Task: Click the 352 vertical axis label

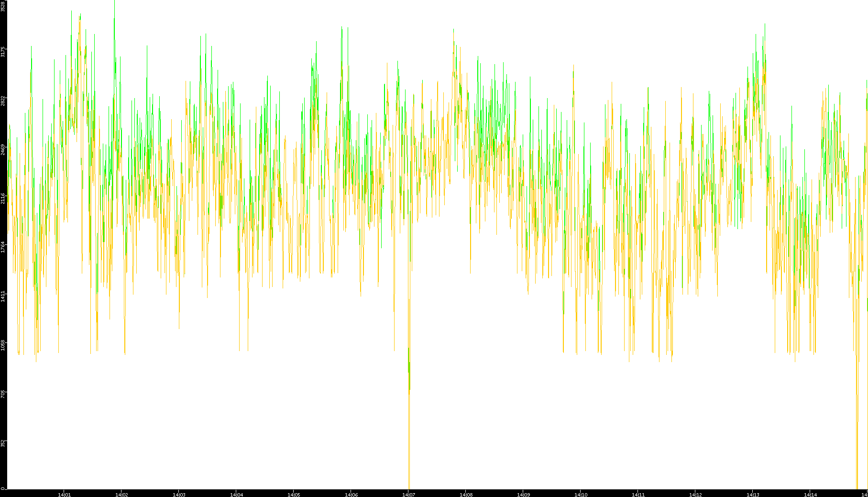Action: pyautogui.click(x=3, y=442)
